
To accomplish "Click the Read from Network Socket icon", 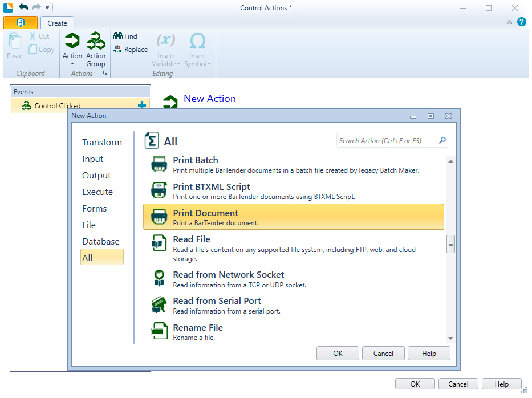I will pyautogui.click(x=159, y=278).
